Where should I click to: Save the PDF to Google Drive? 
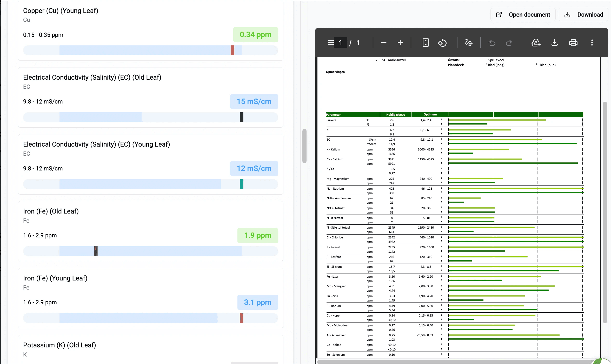(x=536, y=43)
